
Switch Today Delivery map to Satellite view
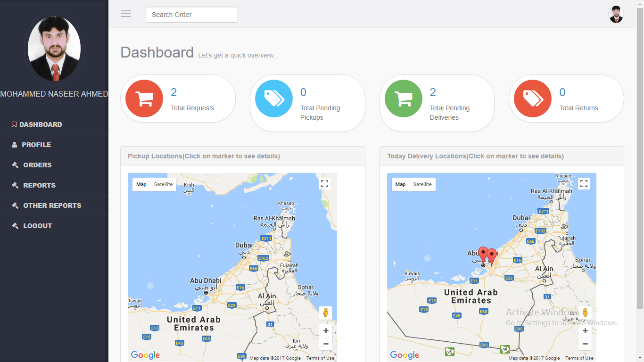tap(422, 184)
